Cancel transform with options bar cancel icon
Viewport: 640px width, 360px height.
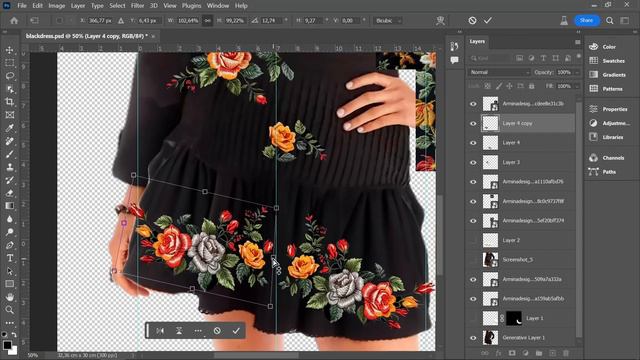click(x=472, y=20)
